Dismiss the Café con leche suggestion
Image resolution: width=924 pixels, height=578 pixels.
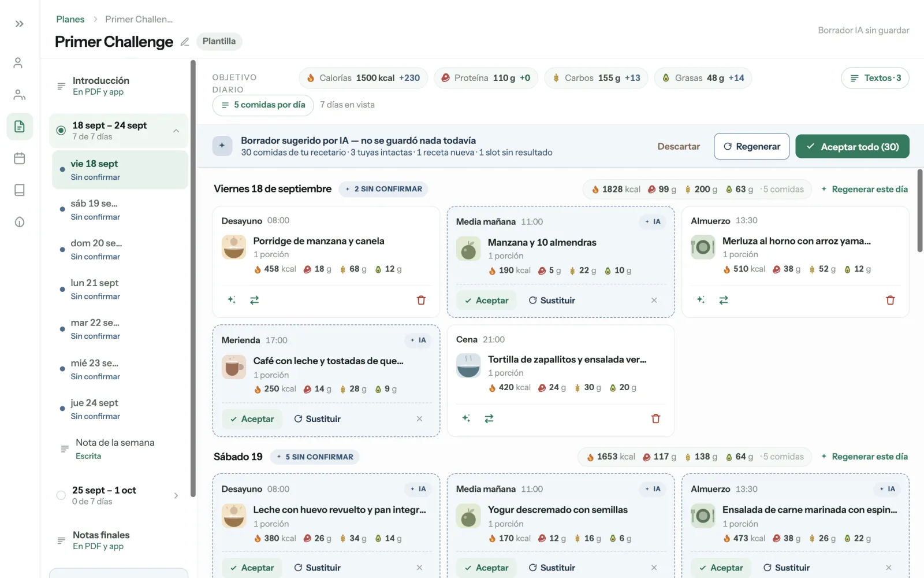pyautogui.click(x=419, y=418)
